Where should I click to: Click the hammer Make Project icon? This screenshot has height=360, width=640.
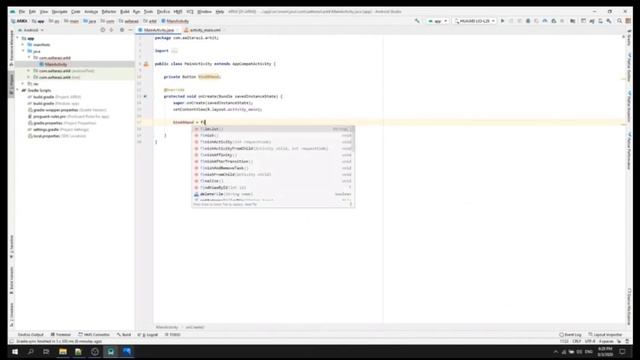click(x=417, y=21)
